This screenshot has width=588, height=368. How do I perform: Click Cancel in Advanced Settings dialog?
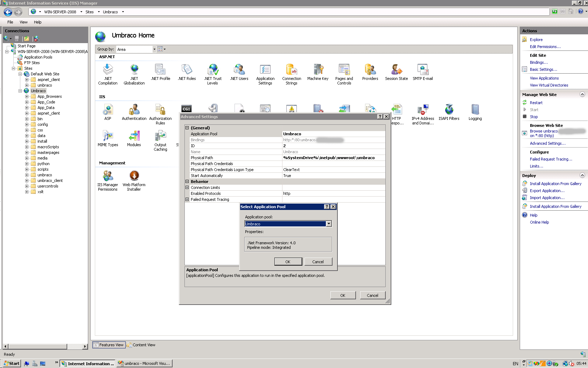(372, 295)
